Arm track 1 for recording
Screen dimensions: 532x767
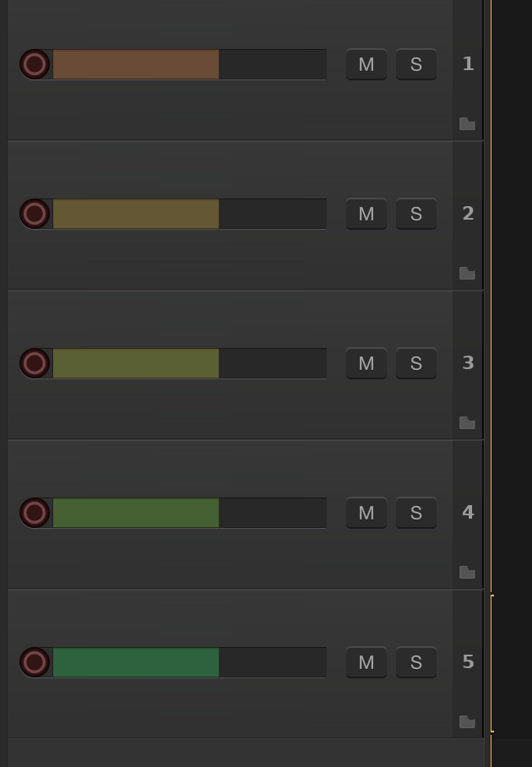35,63
